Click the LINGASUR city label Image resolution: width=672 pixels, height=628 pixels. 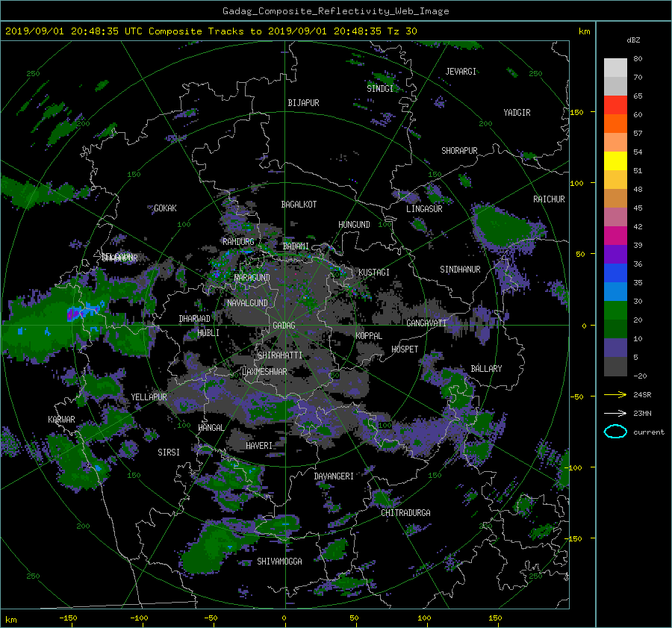pyautogui.click(x=424, y=209)
